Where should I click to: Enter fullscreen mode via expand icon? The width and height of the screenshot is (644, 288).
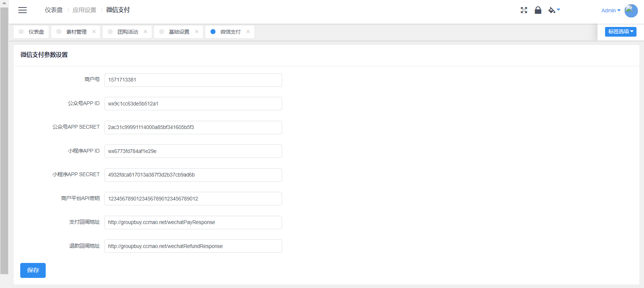524,10
